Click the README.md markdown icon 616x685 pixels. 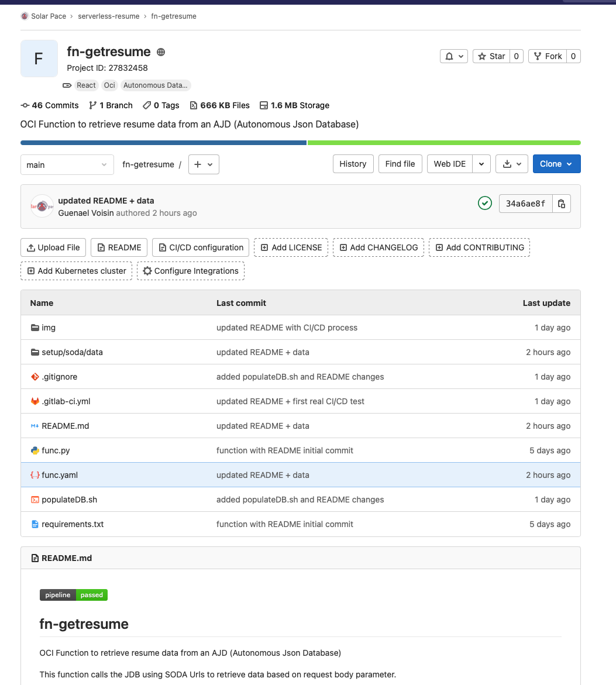(35, 426)
